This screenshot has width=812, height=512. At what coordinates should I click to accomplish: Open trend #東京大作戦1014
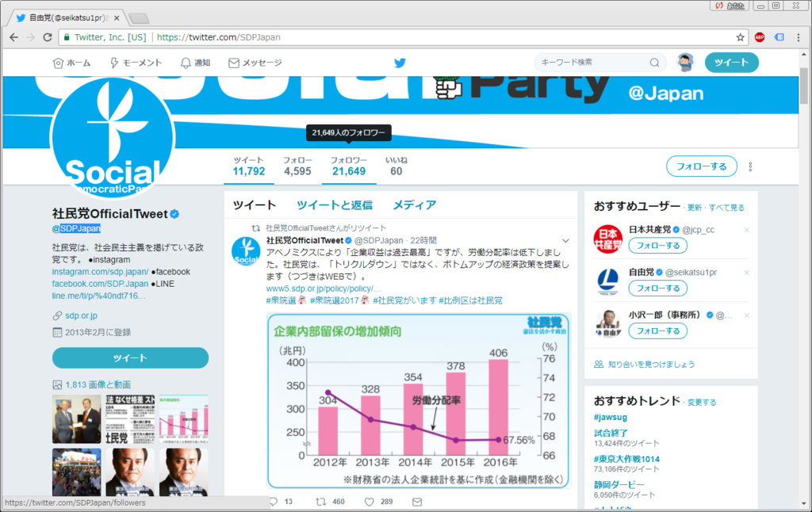click(626, 459)
